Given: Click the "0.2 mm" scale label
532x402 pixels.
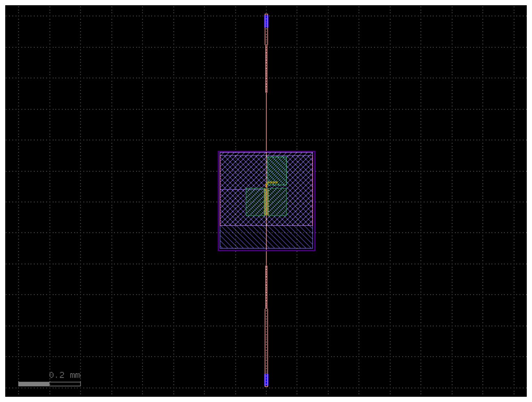Looking at the screenshot, I should point(65,375).
